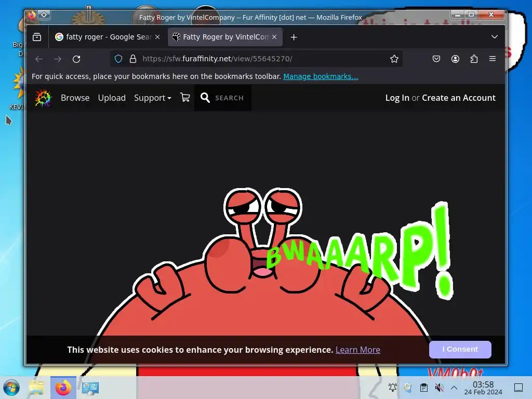This screenshot has height=399, width=532.
Task: Open the clipboard tray icon
Action: click(x=424, y=387)
